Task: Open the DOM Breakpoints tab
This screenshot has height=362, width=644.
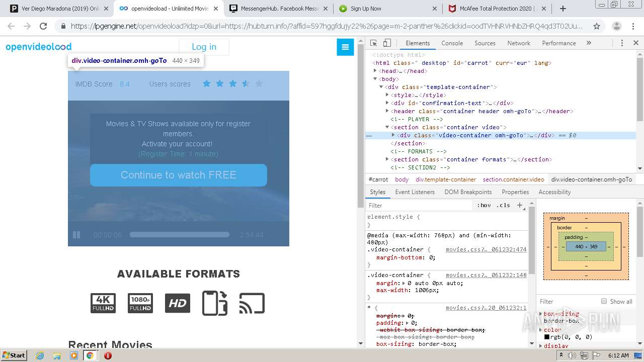Action: 468,192
